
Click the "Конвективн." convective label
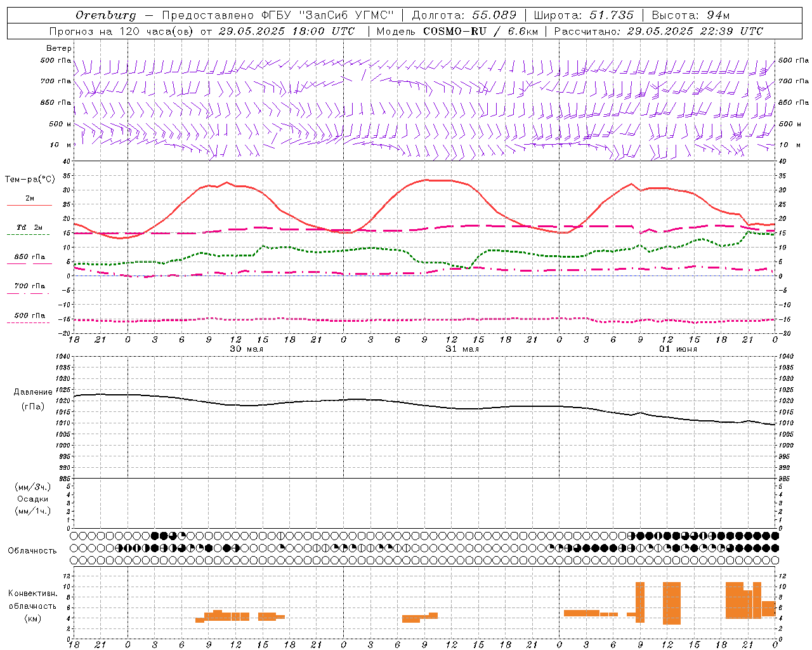point(33,594)
